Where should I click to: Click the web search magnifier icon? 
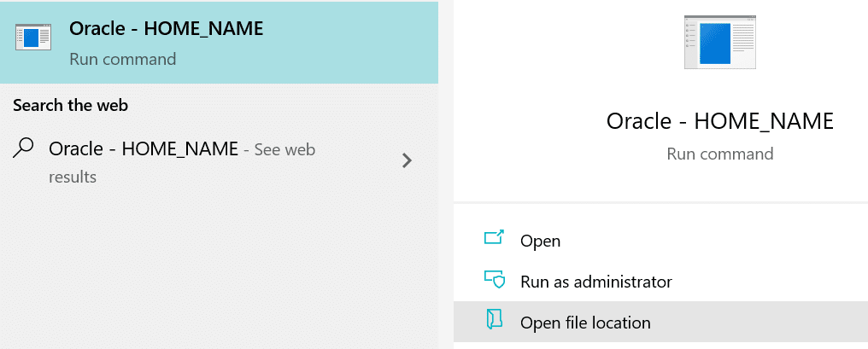(23, 148)
